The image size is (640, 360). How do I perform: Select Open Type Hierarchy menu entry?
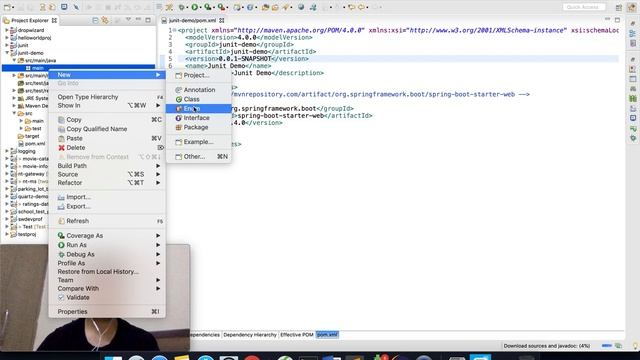(107, 97)
